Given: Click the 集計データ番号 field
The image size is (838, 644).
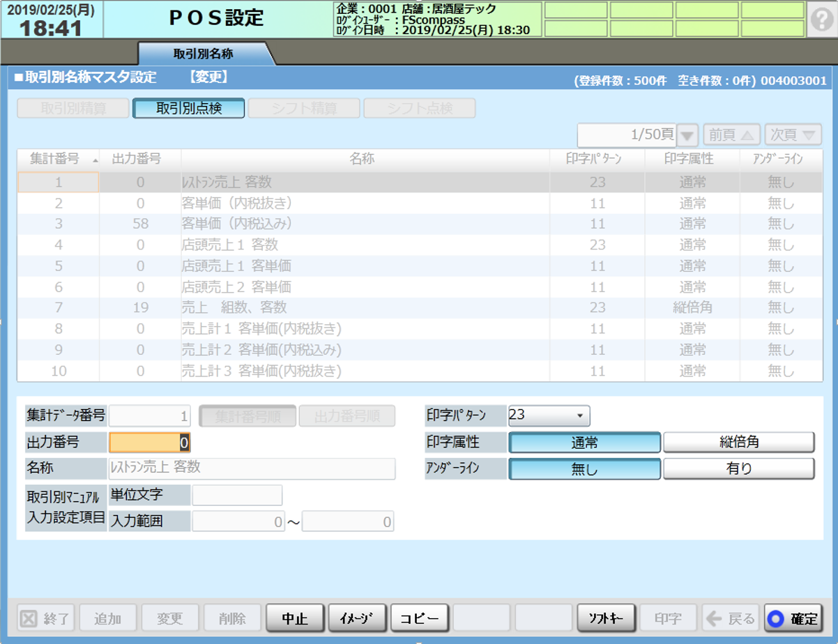Looking at the screenshot, I should (150, 416).
